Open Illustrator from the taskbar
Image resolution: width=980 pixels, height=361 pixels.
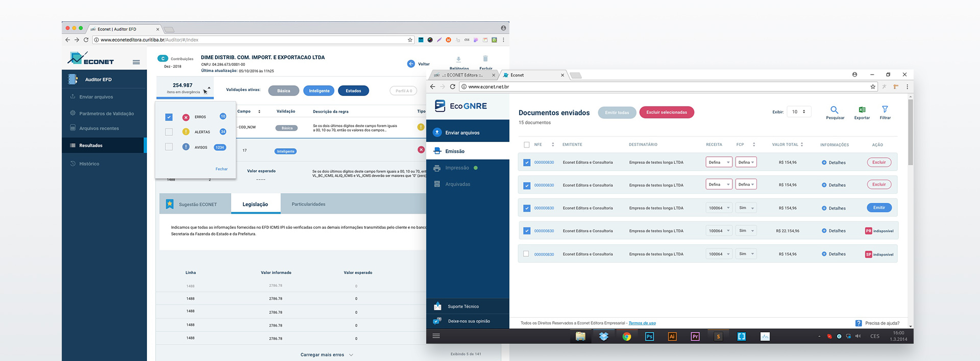coord(672,336)
